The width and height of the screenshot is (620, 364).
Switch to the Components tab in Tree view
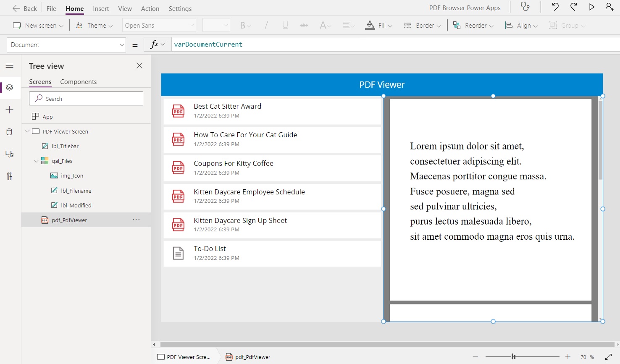click(x=78, y=81)
